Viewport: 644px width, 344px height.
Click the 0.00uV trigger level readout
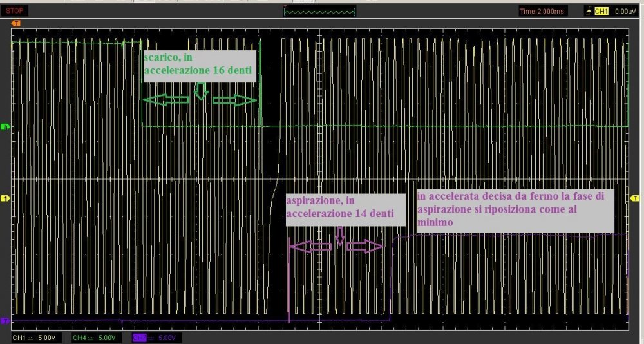coord(625,11)
